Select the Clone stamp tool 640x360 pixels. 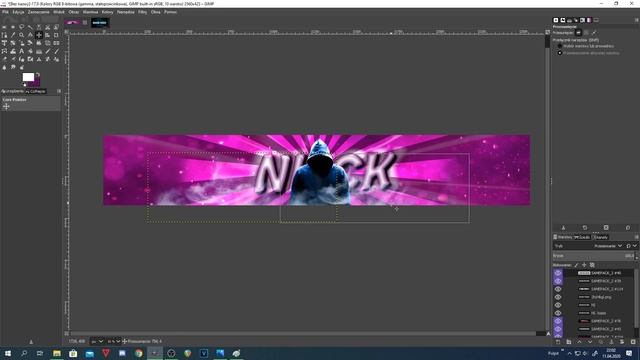click(39, 59)
